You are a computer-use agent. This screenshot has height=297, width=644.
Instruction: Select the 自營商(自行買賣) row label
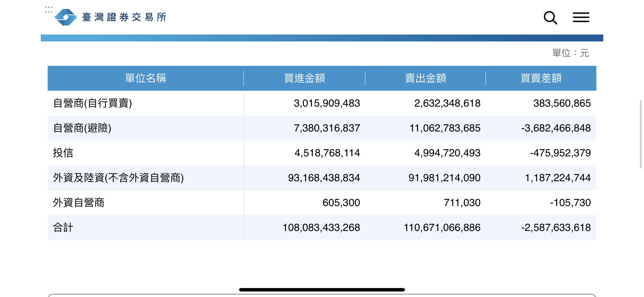(93, 103)
